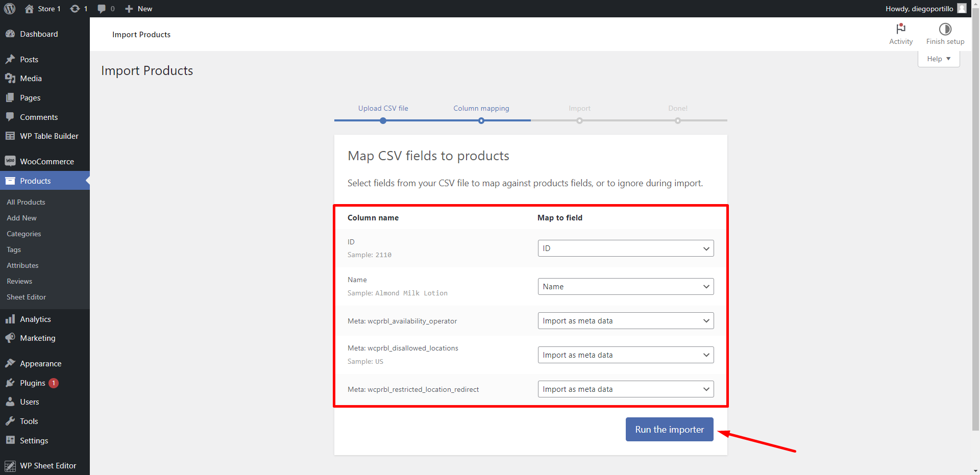The image size is (980, 475).
Task: Click the WordPress logo icon
Action: (10, 9)
